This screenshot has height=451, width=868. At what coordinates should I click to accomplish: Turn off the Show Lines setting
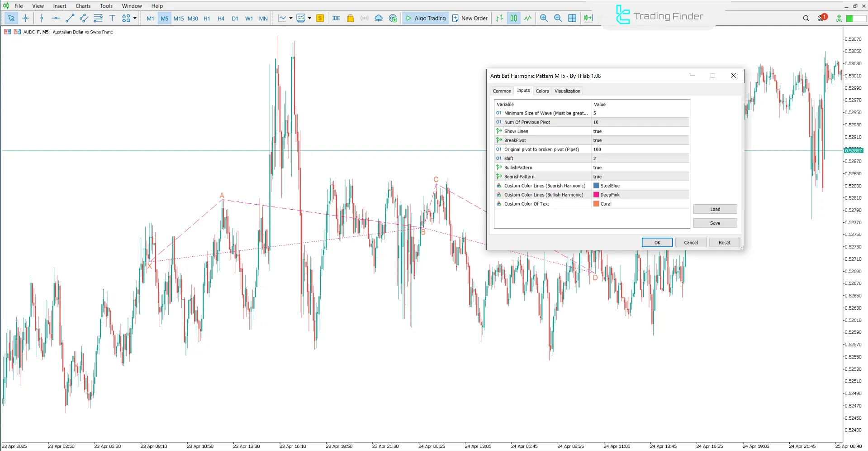tap(640, 131)
